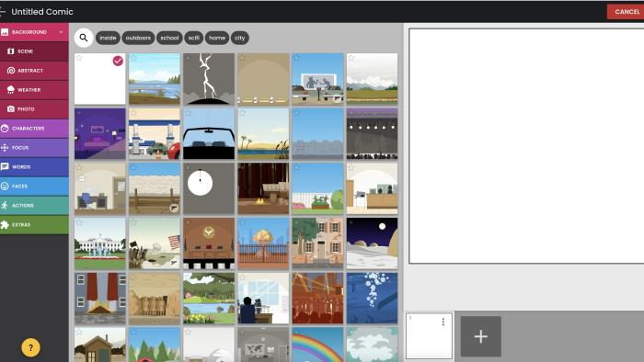Select the Weather background submenu
Image resolution: width=644 pixels, height=362 pixels.
coord(34,90)
